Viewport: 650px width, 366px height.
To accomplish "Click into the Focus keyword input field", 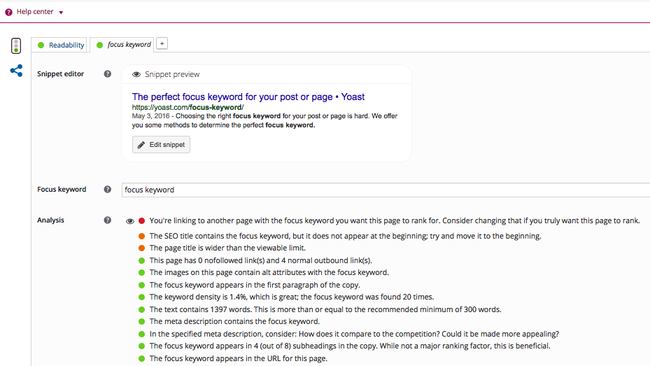I will [386, 190].
